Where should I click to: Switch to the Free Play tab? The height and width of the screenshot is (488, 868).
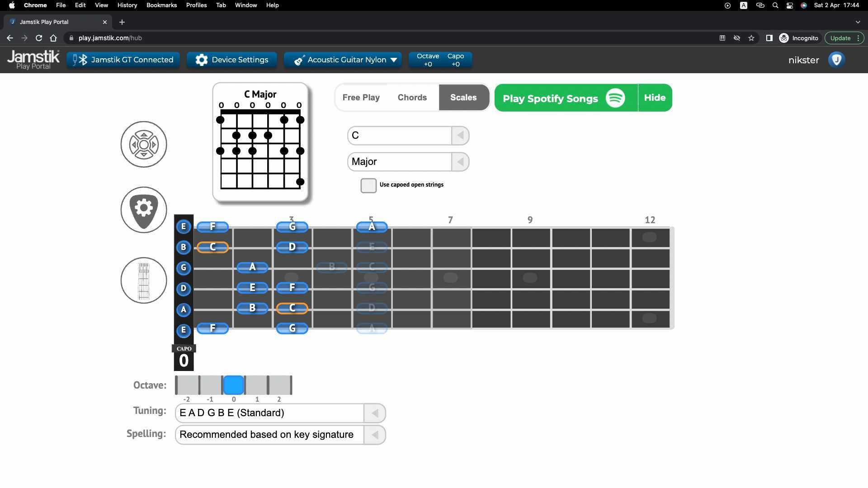point(361,98)
